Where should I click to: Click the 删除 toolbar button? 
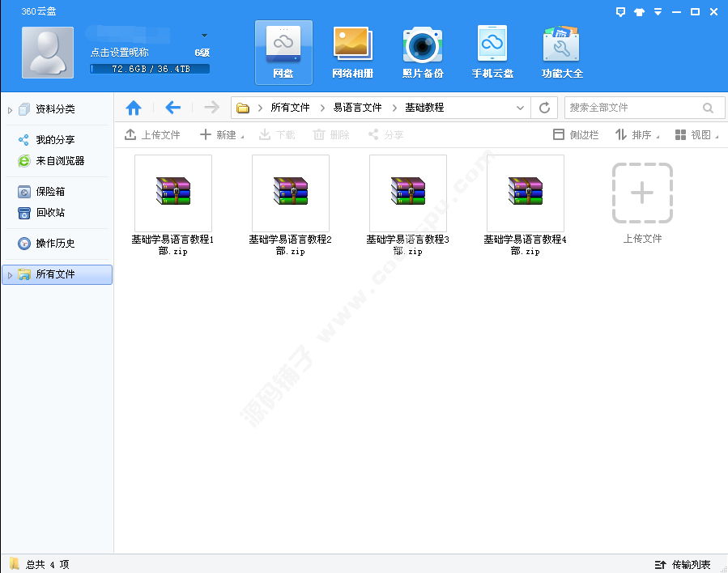(x=331, y=134)
